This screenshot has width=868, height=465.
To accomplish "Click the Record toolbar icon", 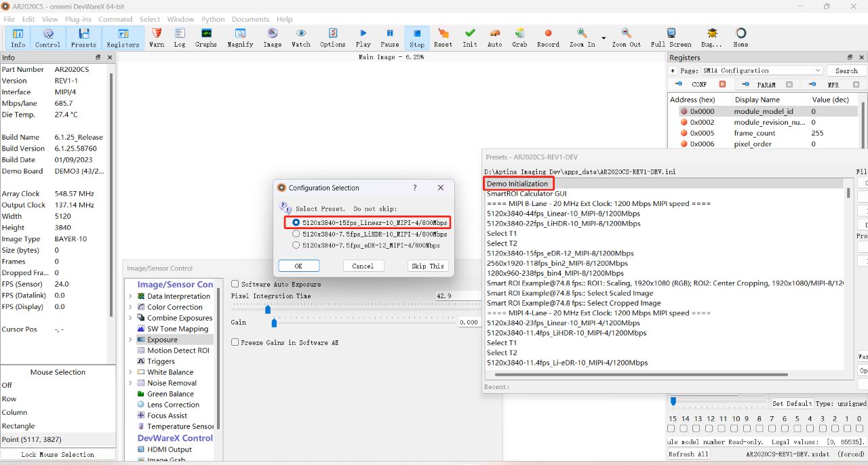I will pyautogui.click(x=548, y=37).
